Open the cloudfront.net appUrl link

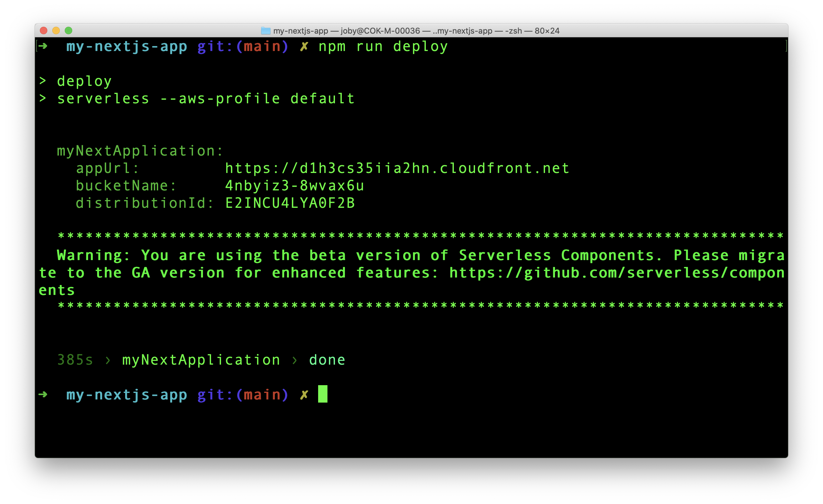(397, 168)
